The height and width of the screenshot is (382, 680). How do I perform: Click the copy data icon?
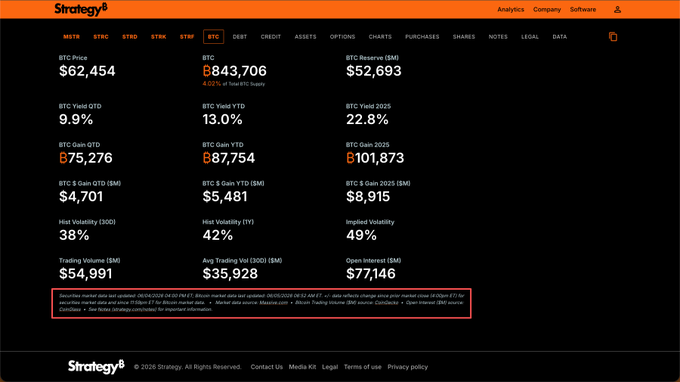[613, 37]
